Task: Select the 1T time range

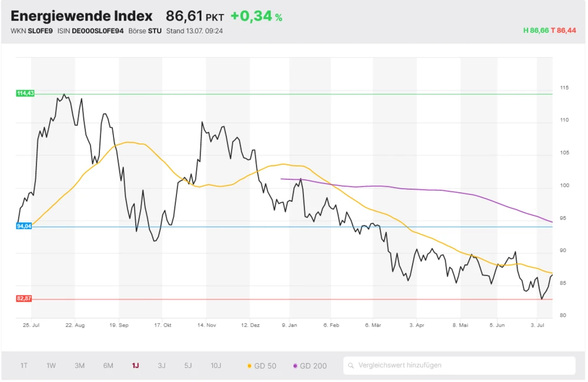Action: point(24,366)
